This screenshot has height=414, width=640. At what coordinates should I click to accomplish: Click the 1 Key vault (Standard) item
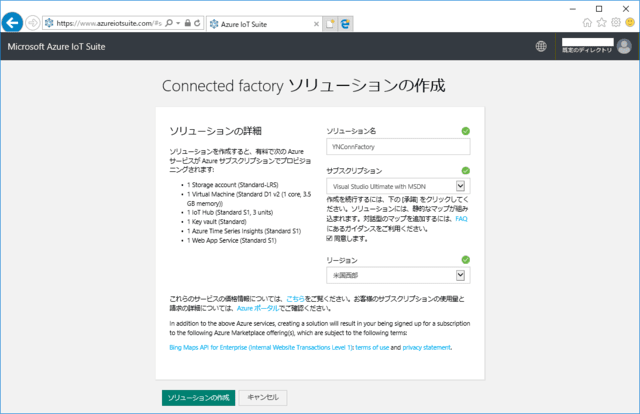216,222
